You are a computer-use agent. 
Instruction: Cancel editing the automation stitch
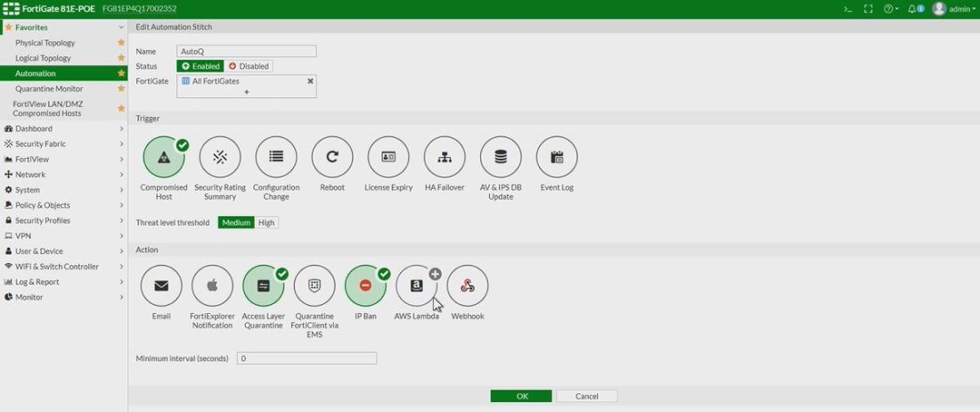[x=586, y=396]
